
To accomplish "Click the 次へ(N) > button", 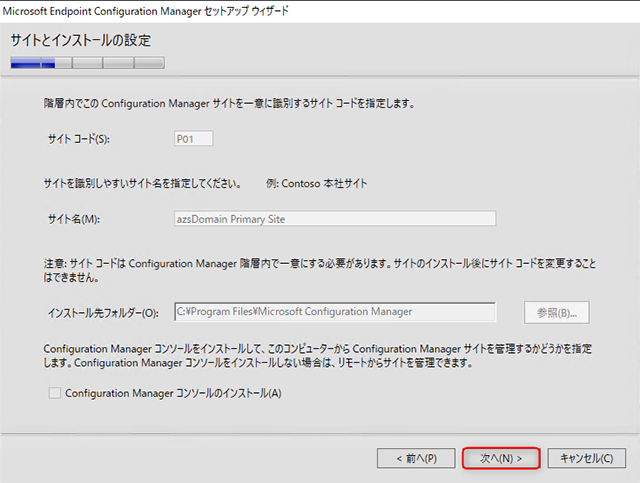I will pos(501,458).
